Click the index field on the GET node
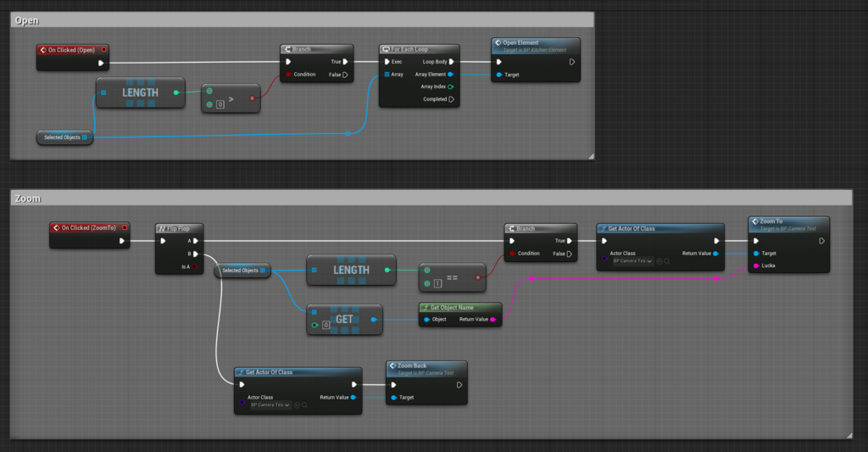The width and height of the screenshot is (868, 452). [x=325, y=325]
